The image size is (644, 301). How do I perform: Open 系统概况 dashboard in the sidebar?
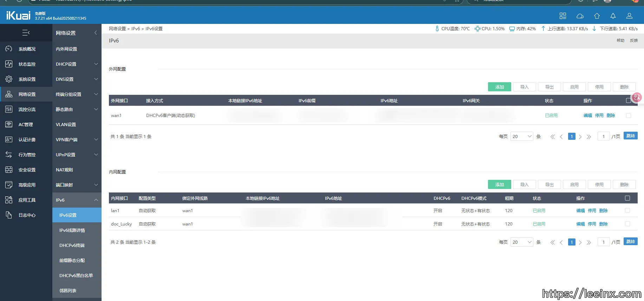27,49
